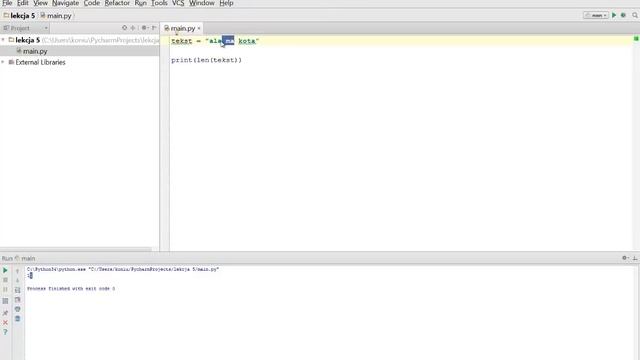The height and width of the screenshot is (360, 640).
Task: Open Search Everywhere magnifier icon
Action: click(x=635, y=15)
